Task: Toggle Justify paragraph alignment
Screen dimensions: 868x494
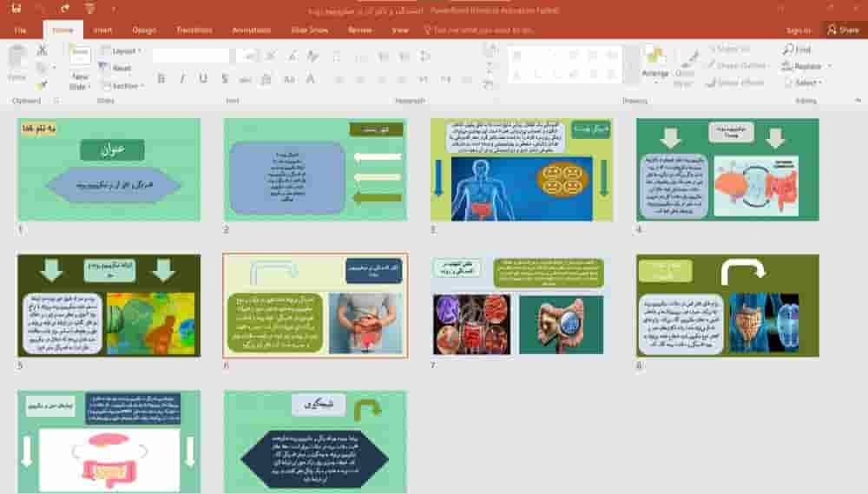Action: (x=402, y=80)
